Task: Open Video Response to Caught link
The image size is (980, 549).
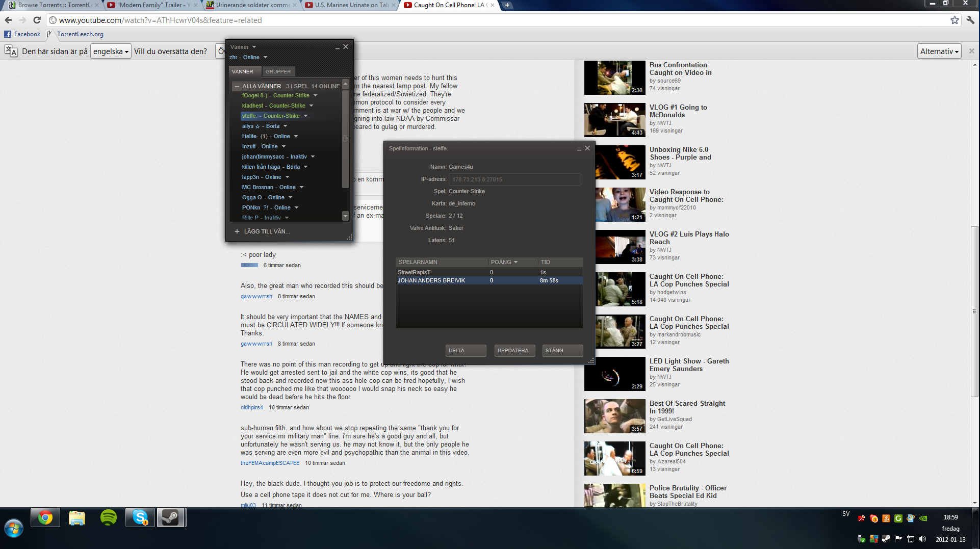Action: (686, 196)
